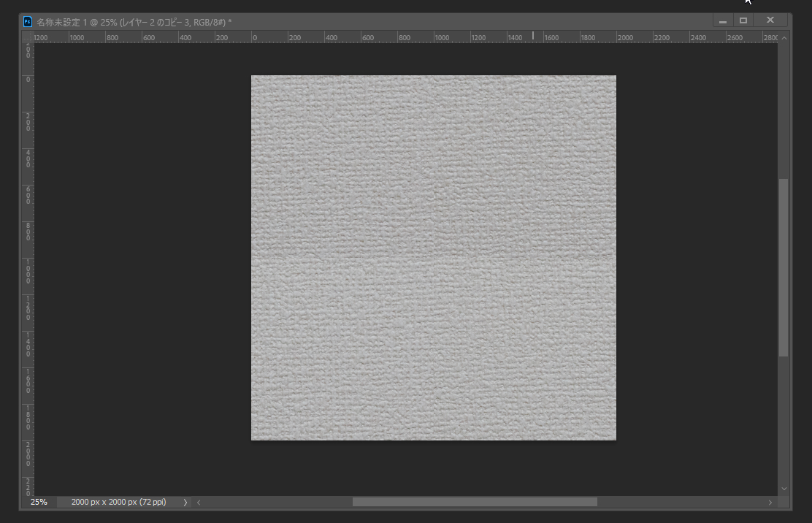
Task: Click horizontal scrollbar track left of the thumb
Action: click(277, 503)
